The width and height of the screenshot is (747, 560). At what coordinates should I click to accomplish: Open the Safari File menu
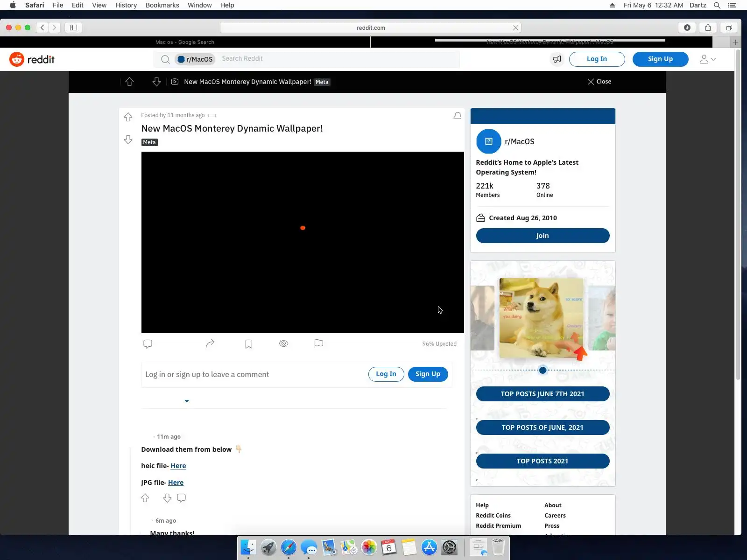point(58,5)
